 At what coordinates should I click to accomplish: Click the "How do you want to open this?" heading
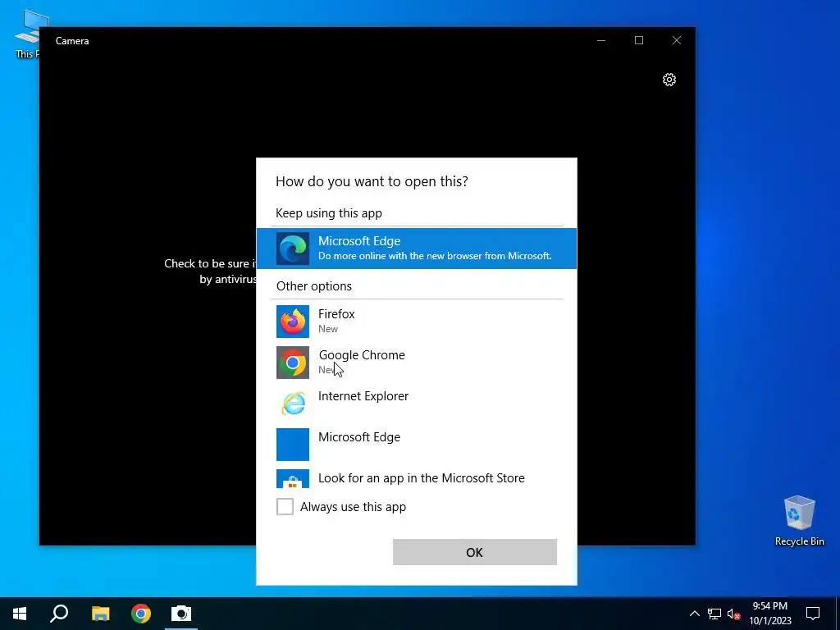coord(372,181)
